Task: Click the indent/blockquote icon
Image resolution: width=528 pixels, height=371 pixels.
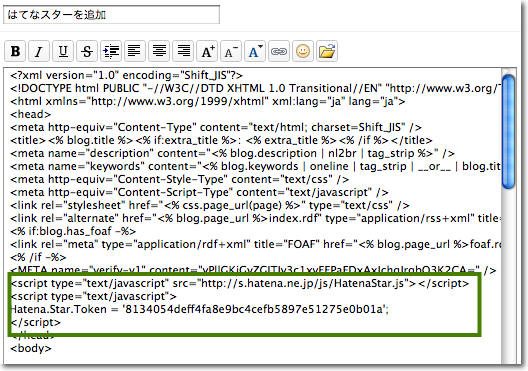Action: 111,51
